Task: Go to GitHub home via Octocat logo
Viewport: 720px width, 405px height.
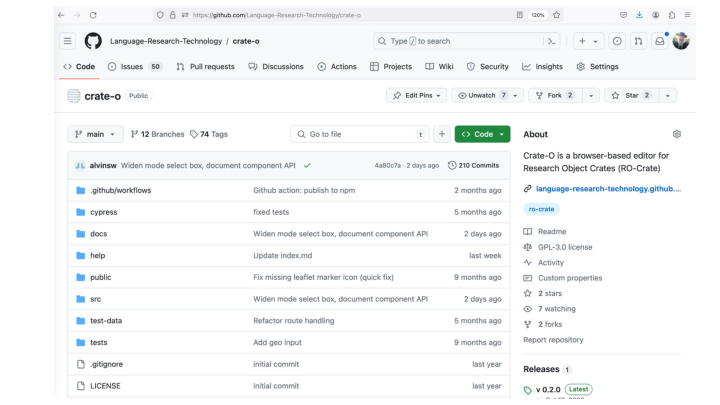Action: 93,41
